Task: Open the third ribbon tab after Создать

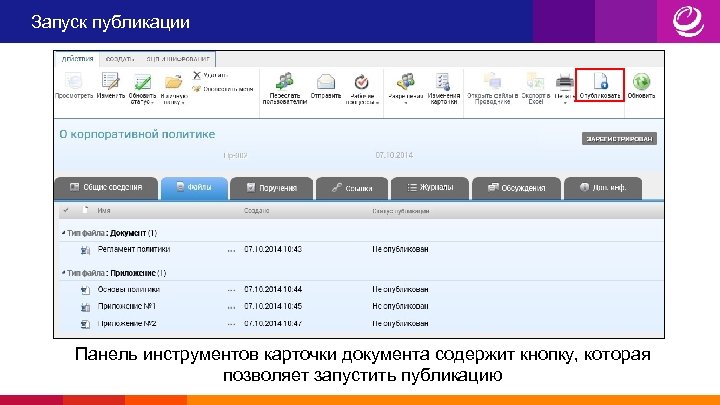Action: point(178,59)
